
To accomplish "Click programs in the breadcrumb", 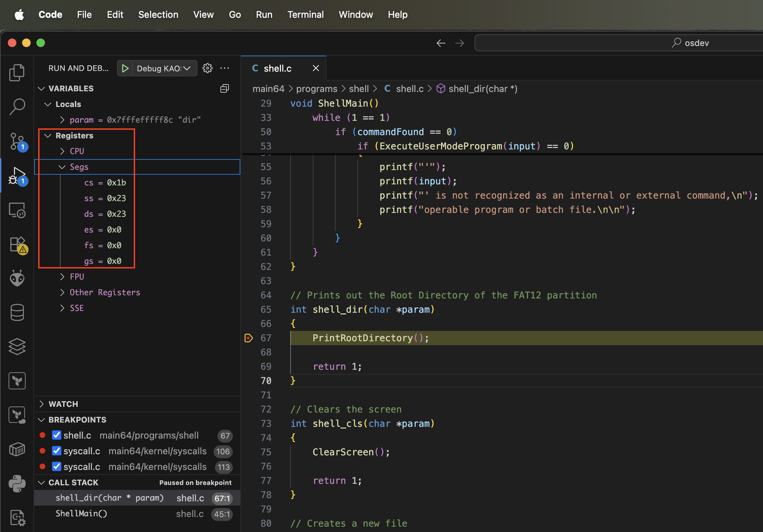I will (317, 89).
